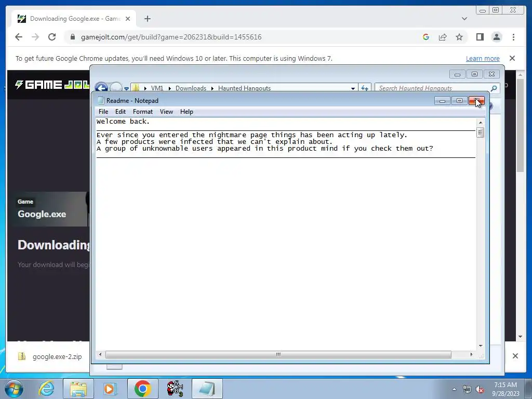Show hidden system tray icons

(454, 389)
